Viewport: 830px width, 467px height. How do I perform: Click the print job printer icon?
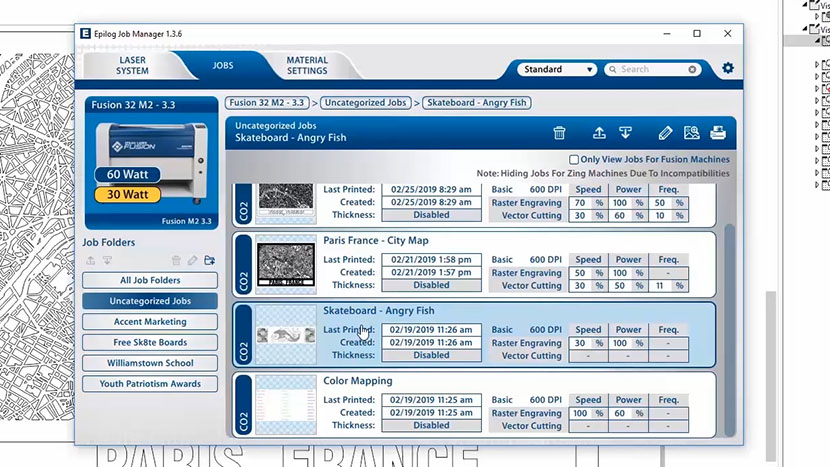coord(717,132)
